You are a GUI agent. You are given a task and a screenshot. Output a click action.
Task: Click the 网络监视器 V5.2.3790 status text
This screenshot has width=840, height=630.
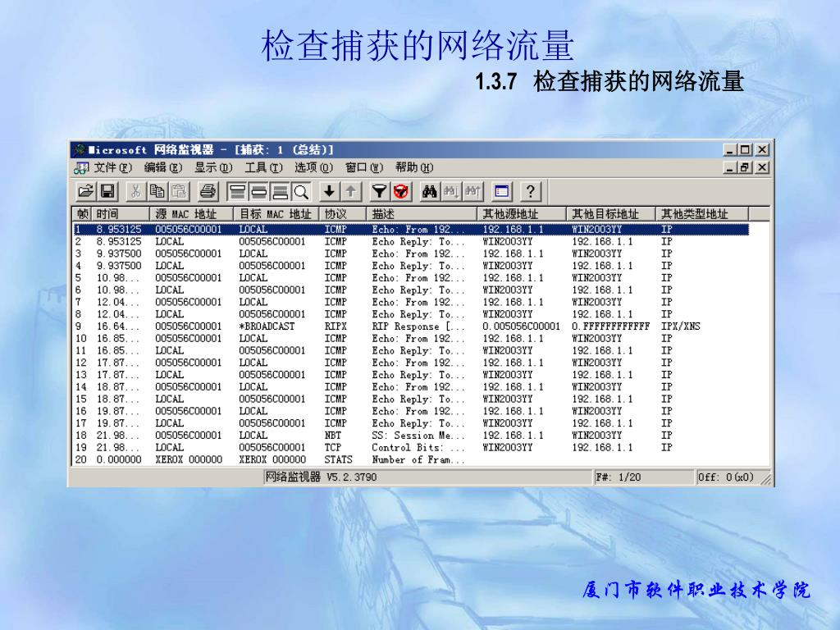coord(321,477)
